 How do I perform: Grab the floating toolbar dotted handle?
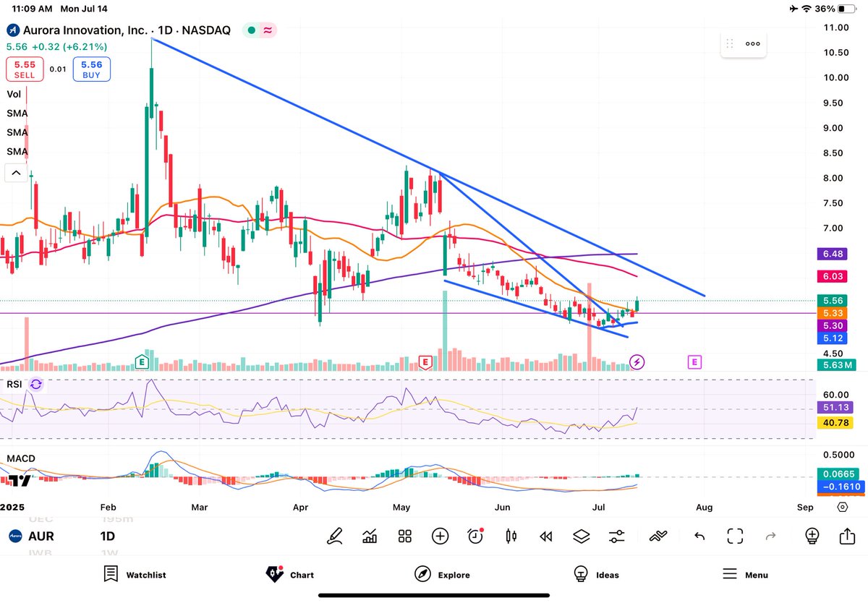730,43
